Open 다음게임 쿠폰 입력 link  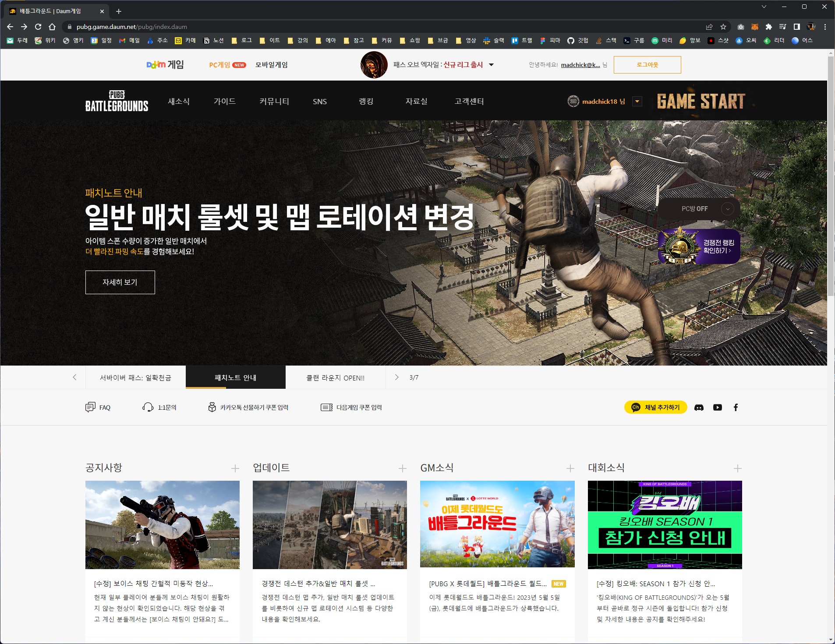[351, 408]
